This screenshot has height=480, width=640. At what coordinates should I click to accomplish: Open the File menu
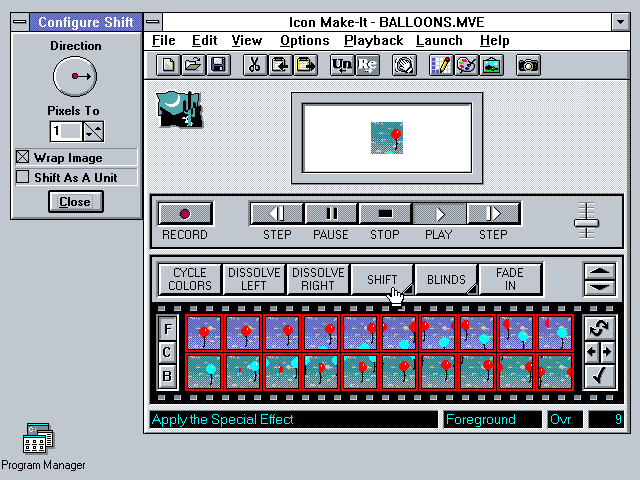164,40
